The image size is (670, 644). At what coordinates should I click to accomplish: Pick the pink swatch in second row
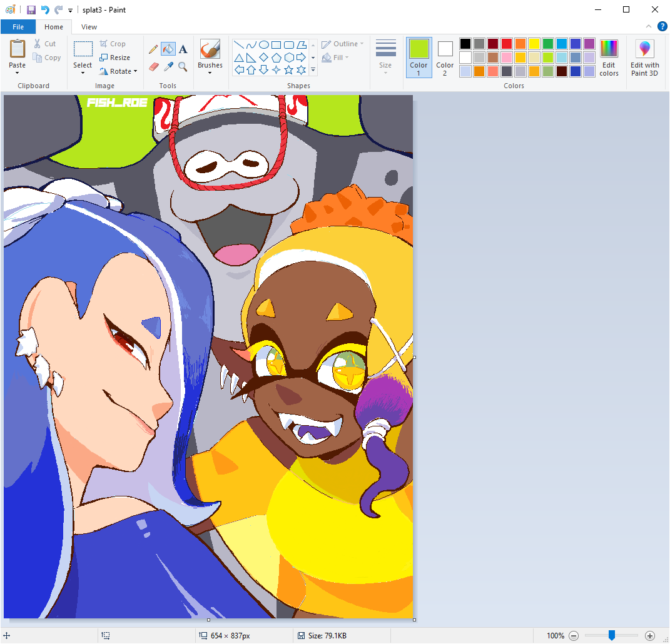(x=507, y=58)
